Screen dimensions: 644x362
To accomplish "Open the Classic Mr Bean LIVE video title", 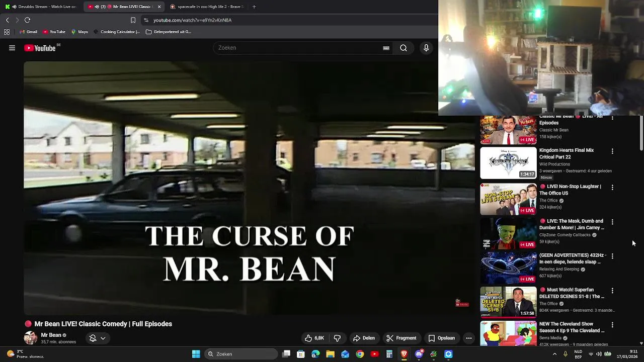I will [571, 120].
